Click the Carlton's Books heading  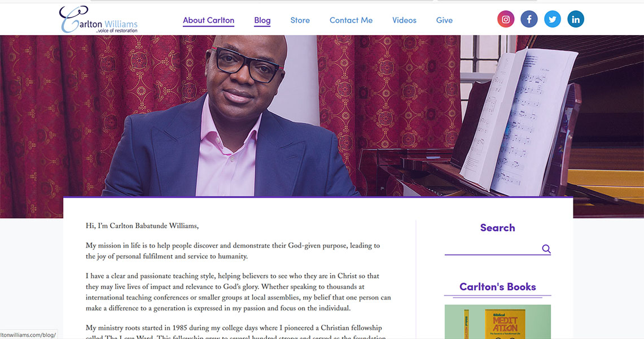pos(497,286)
